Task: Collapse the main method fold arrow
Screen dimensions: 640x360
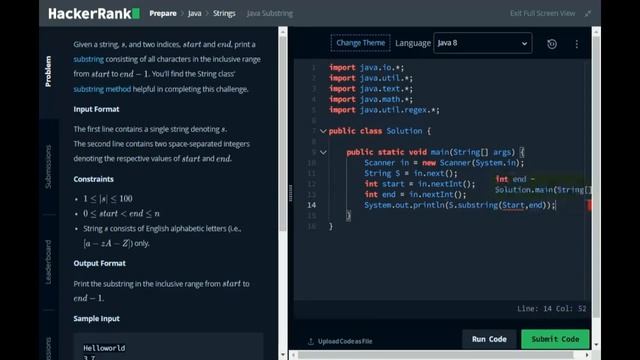Action: point(323,152)
